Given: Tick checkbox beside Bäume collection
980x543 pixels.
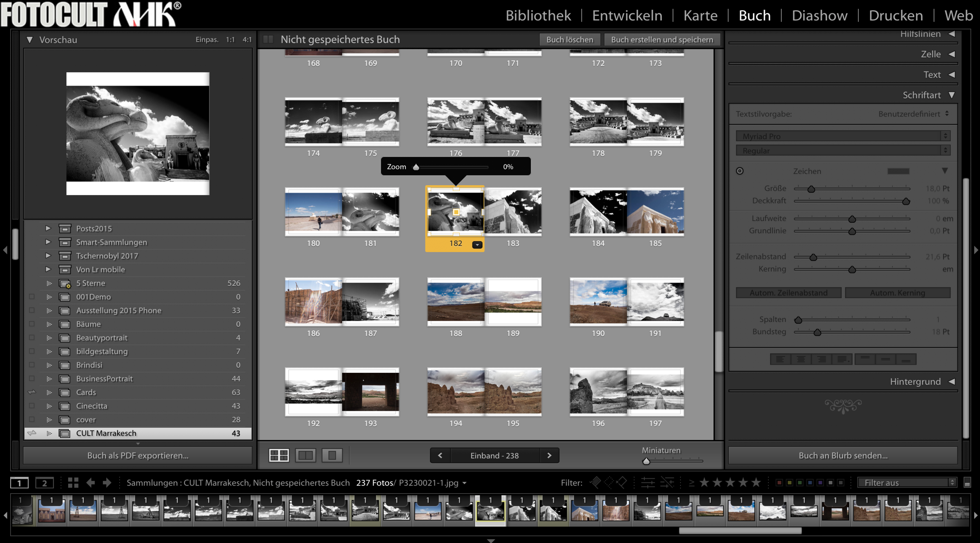Looking at the screenshot, I should (32, 324).
